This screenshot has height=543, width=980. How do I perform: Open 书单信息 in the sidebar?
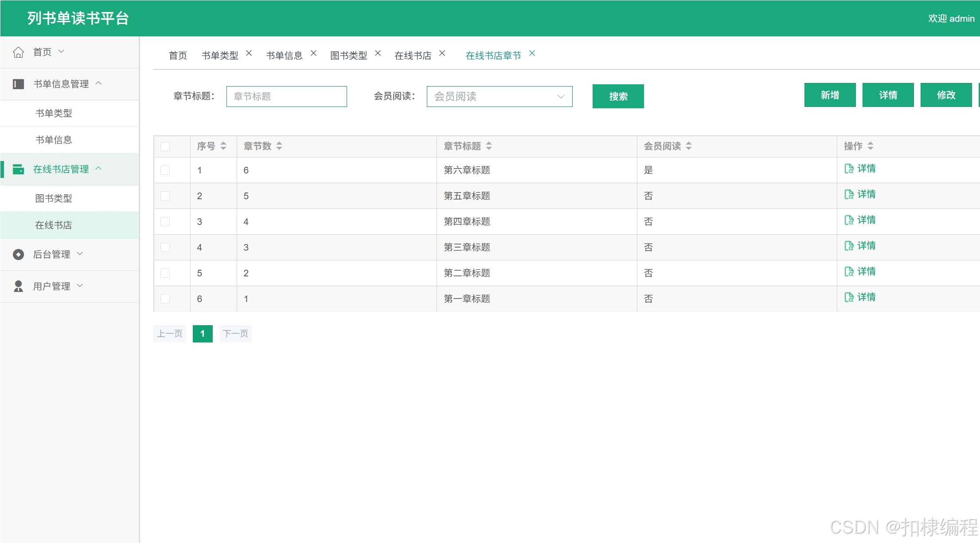tap(54, 140)
